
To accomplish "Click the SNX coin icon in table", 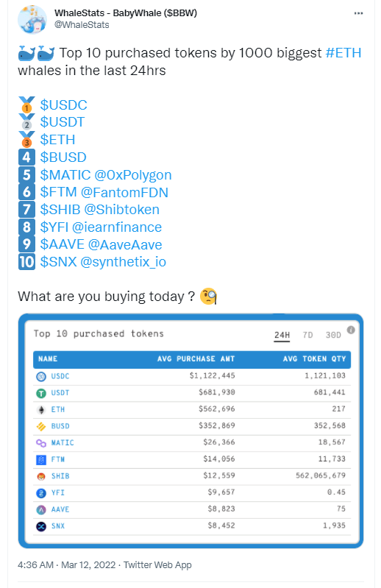I will [x=41, y=526].
